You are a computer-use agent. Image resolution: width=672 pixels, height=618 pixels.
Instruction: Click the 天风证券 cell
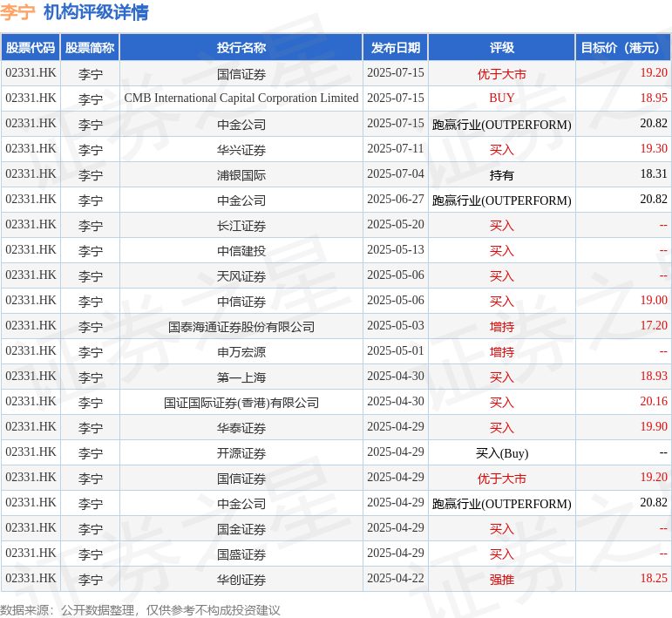pos(241,276)
